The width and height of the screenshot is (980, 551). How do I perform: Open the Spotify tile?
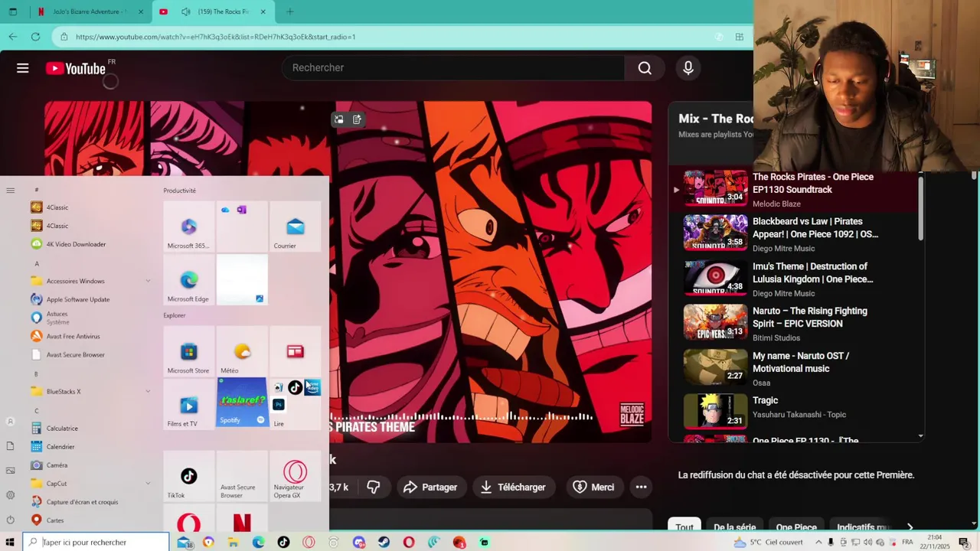click(242, 402)
